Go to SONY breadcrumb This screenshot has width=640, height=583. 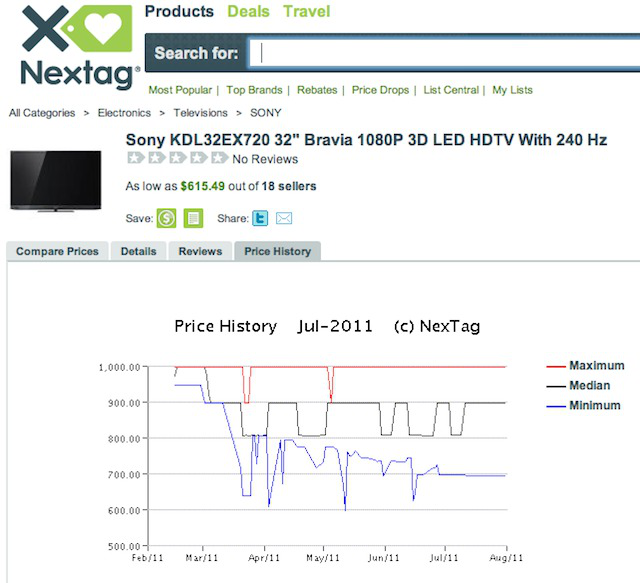click(x=266, y=113)
